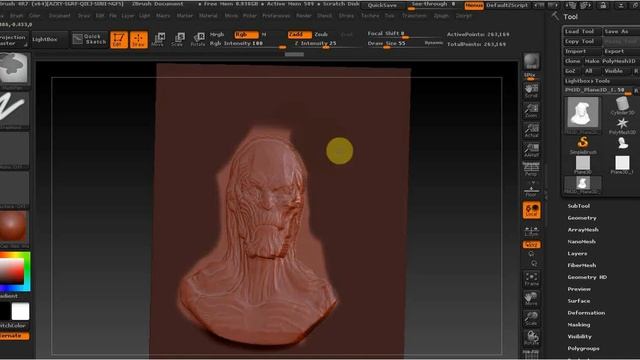Click the L.Sym icon

pos(531,231)
